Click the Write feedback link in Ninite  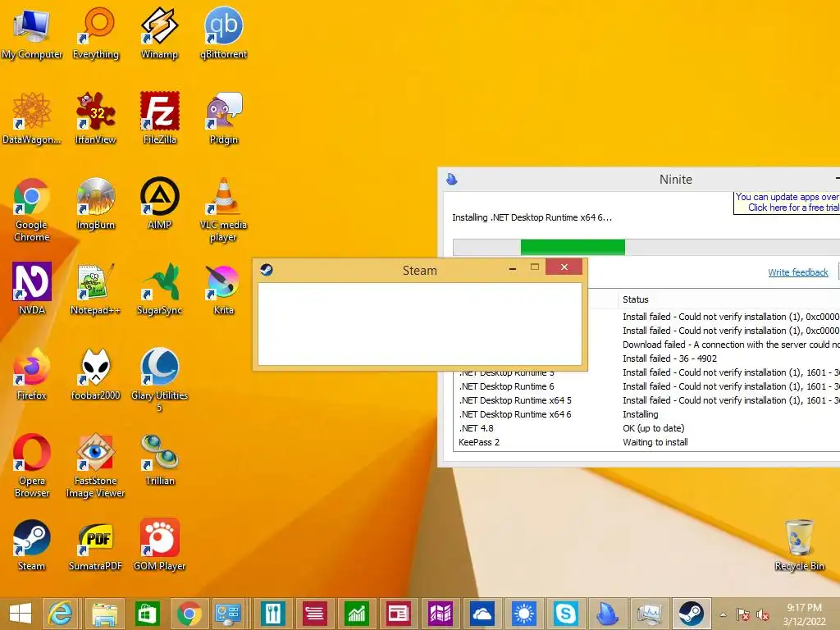[797, 272]
